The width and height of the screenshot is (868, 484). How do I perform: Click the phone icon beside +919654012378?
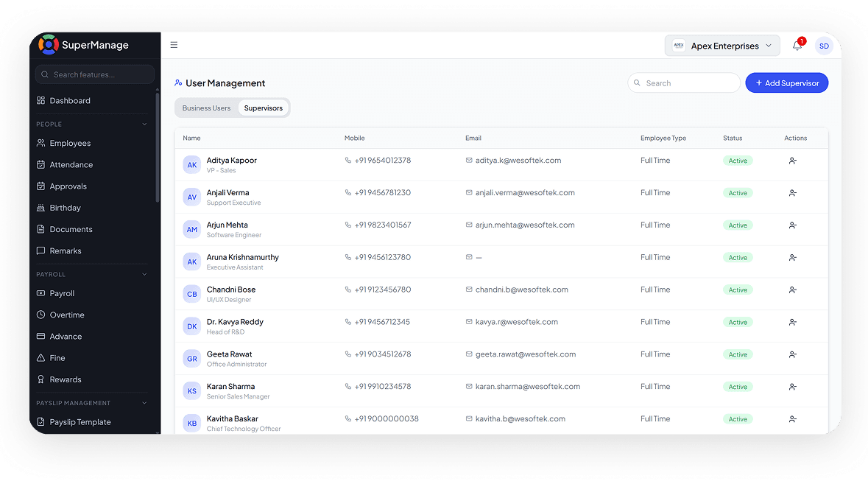coord(348,160)
